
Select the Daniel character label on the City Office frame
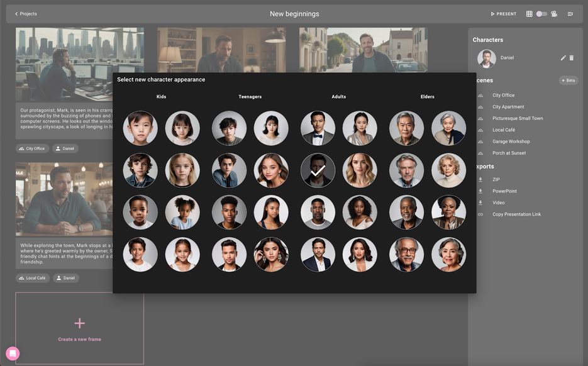click(65, 148)
